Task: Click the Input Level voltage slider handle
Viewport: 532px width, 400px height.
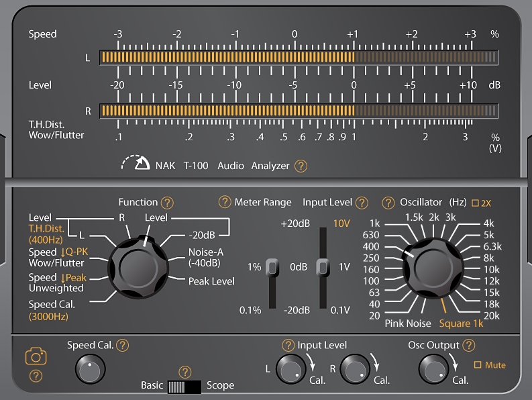Action: point(323,267)
